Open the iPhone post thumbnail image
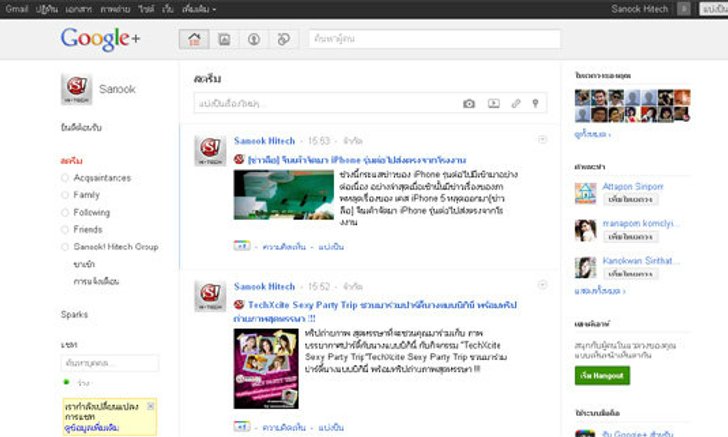The image size is (728, 437). pyautogui.click(x=284, y=195)
